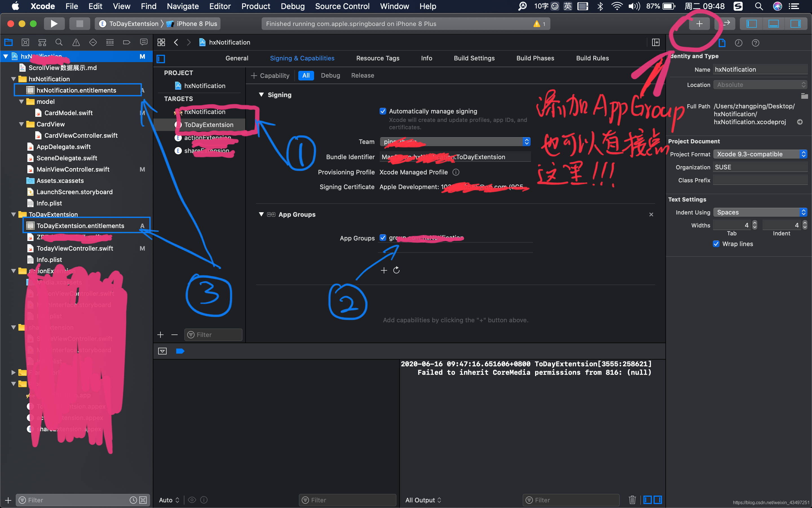Open the Project navigator folder icon
Image resolution: width=812 pixels, height=508 pixels.
[x=8, y=42]
